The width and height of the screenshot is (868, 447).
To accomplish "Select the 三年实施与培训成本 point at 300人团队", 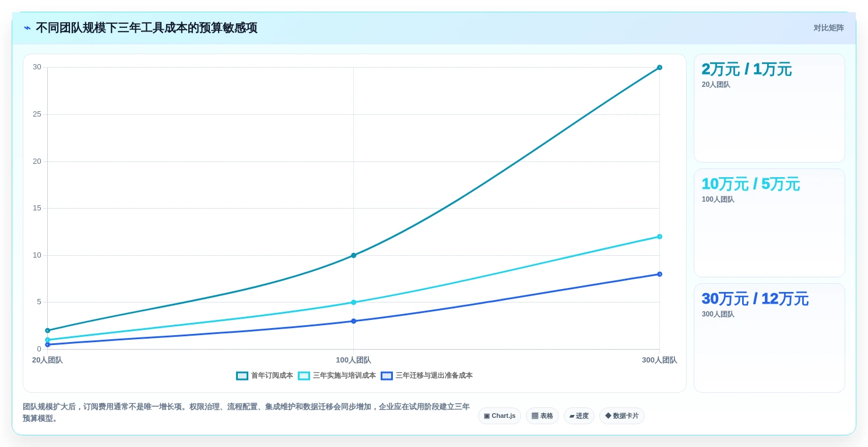I will pyautogui.click(x=659, y=237).
